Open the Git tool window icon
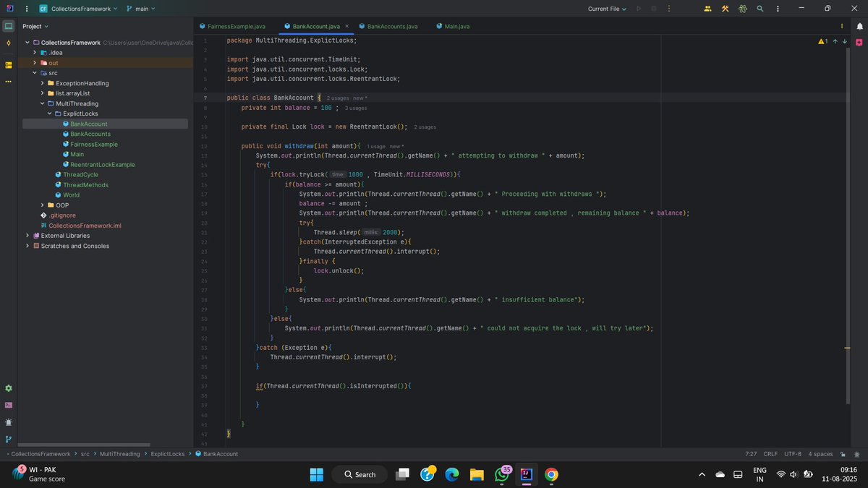Viewport: 868px width, 488px height. tap(9, 439)
